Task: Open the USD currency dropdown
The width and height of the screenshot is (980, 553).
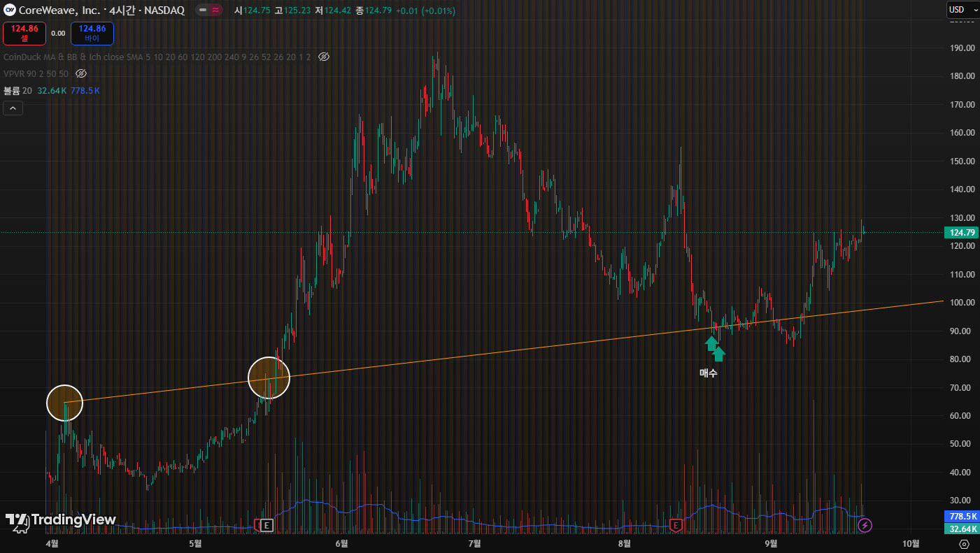Action: pos(961,10)
